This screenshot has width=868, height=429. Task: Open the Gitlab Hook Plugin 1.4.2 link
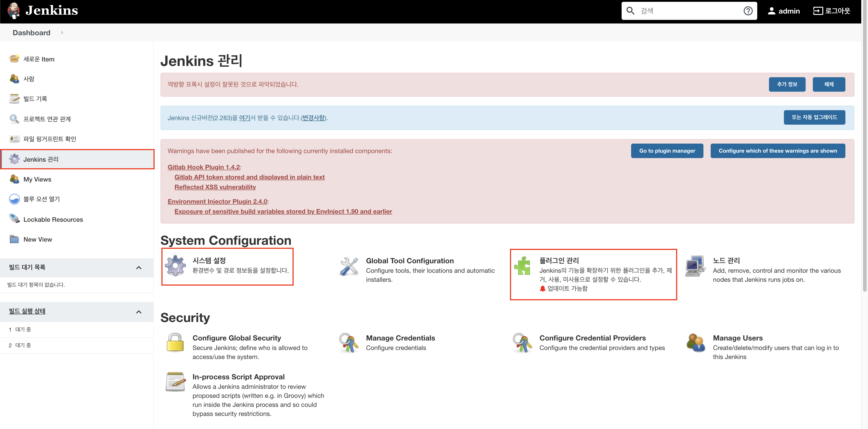click(x=203, y=167)
